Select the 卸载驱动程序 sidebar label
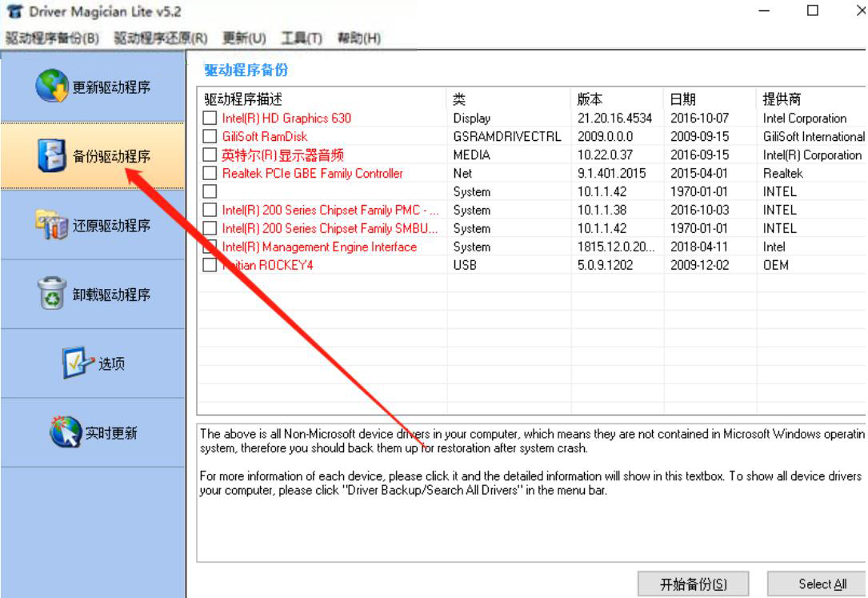This screenshot has height=598, width=868. pos(111,295)
